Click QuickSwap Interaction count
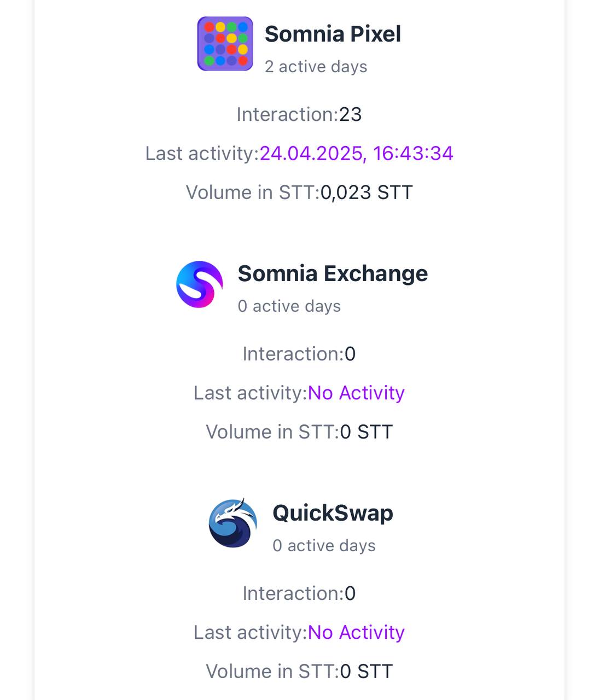This screenshot has height=700, width=599. pyautogui.click(x=350, y=593)
